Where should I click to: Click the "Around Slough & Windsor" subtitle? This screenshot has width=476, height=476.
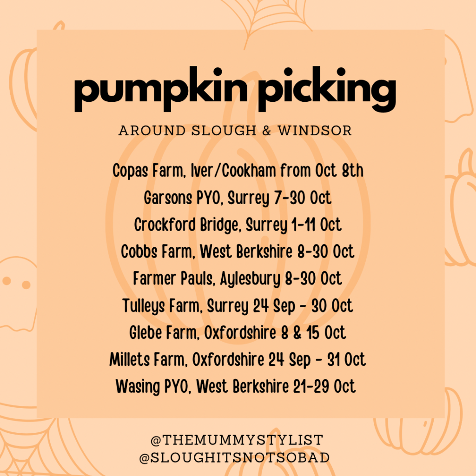pos(235,131)
